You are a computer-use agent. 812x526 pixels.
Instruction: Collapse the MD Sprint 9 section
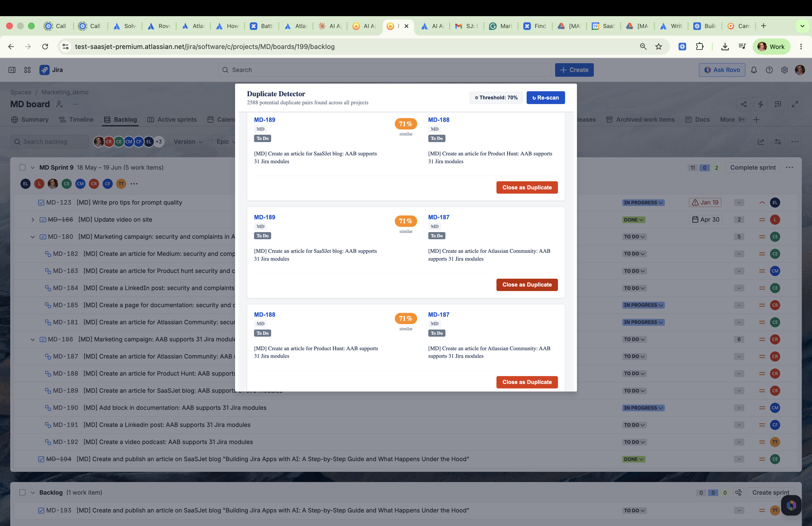(x=33, y=167)
